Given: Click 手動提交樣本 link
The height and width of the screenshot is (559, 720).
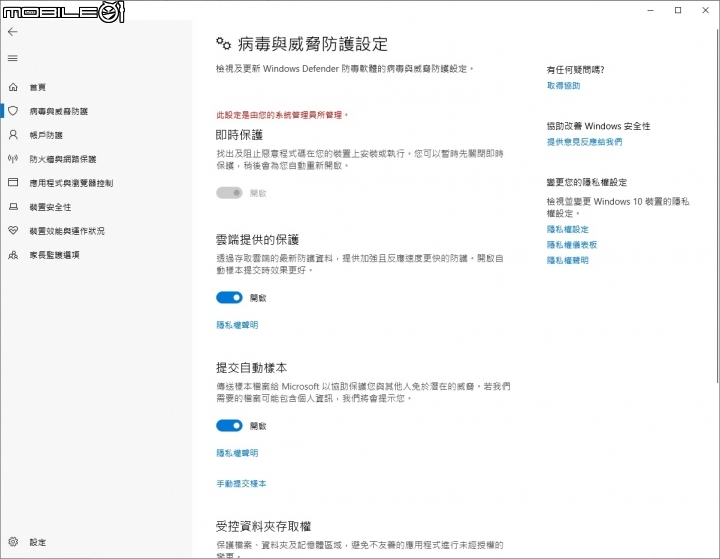Looking at the screenshot, I should pos(241,484).
